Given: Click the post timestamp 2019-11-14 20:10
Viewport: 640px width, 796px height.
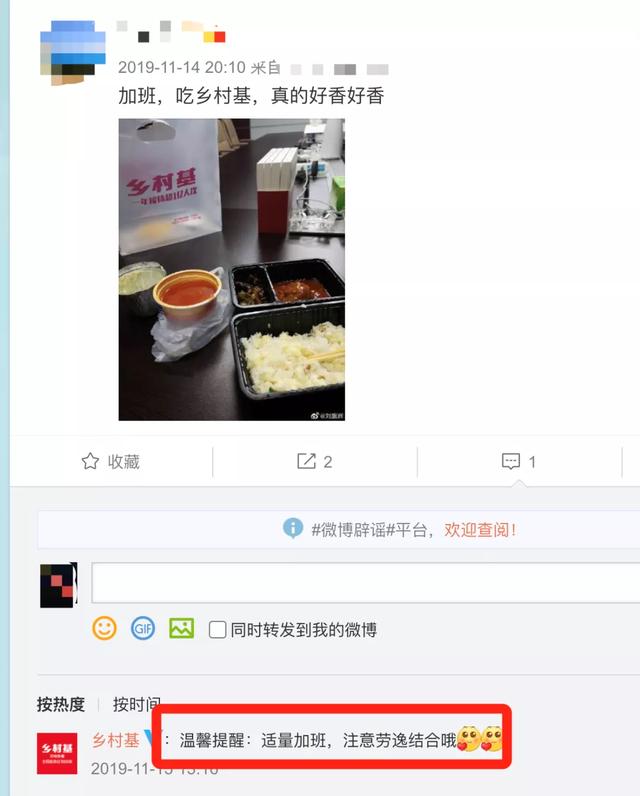Looking at the screenshot, I should (x=182, y=68).
